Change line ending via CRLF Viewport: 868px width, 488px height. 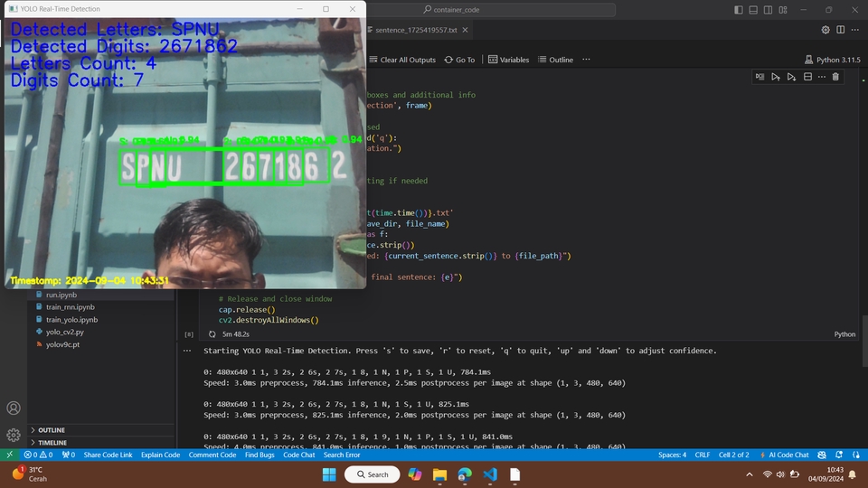(x=703, y=455)
